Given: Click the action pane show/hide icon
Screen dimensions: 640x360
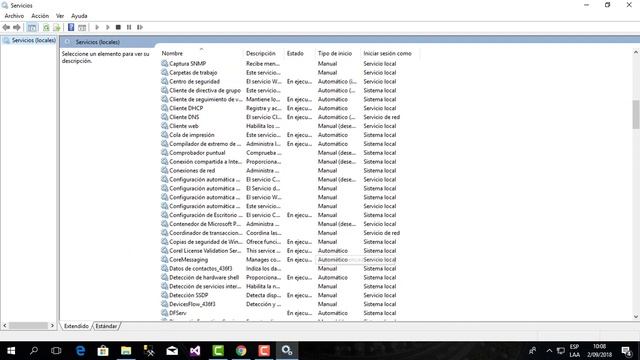Looking at the screenshot, I should (x=82, y=27).
